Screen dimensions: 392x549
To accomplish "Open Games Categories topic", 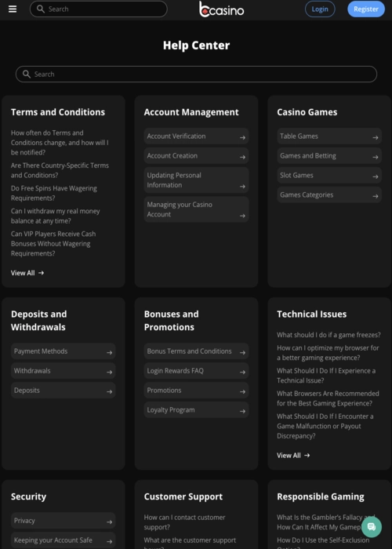I will coord(329,195).
